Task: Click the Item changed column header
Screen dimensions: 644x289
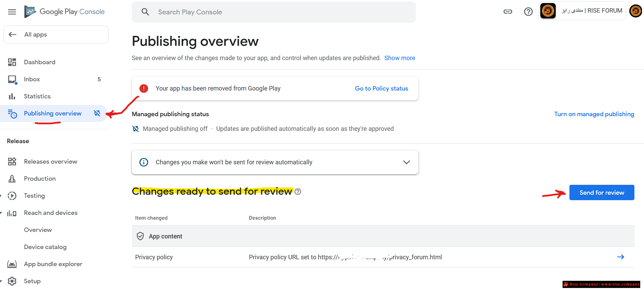Action: (151, 218)
